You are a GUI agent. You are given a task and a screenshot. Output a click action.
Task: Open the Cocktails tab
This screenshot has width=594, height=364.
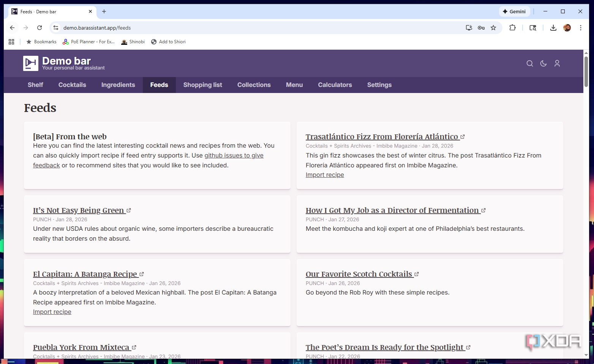click(72, 85)
